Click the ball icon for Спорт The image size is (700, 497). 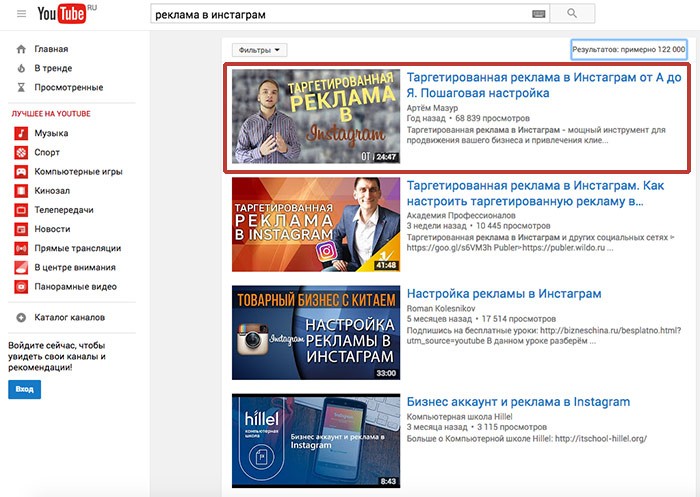click(x=21, y=152)
